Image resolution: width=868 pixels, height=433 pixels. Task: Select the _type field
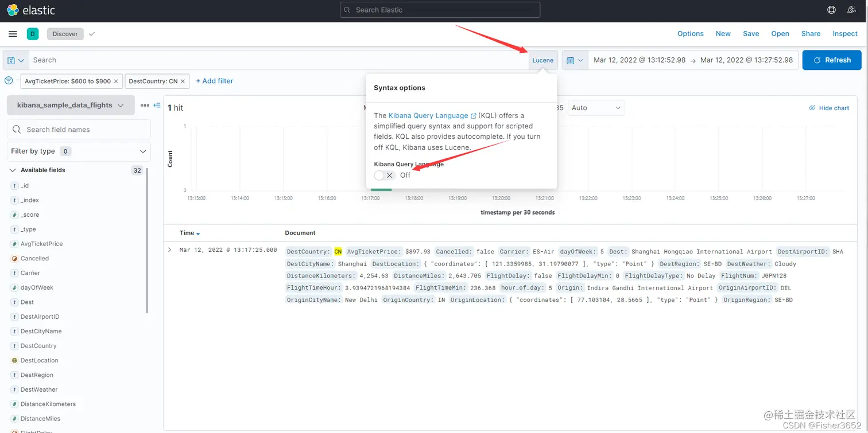tap(28, 229)
